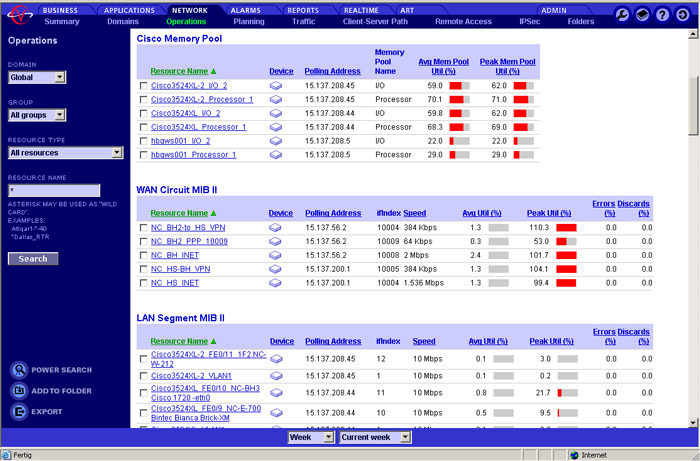
Task: Click the Export icon in sidebar
Action: pos(19,412)
